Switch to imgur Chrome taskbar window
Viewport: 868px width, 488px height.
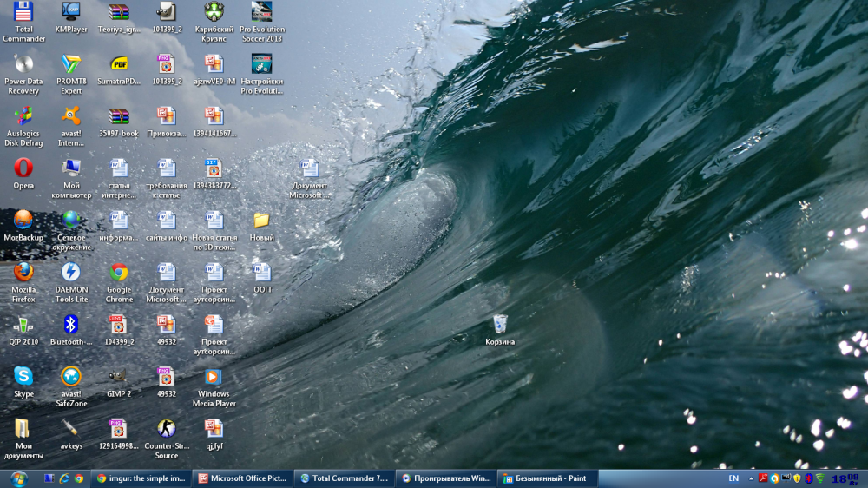pos(141,478)
